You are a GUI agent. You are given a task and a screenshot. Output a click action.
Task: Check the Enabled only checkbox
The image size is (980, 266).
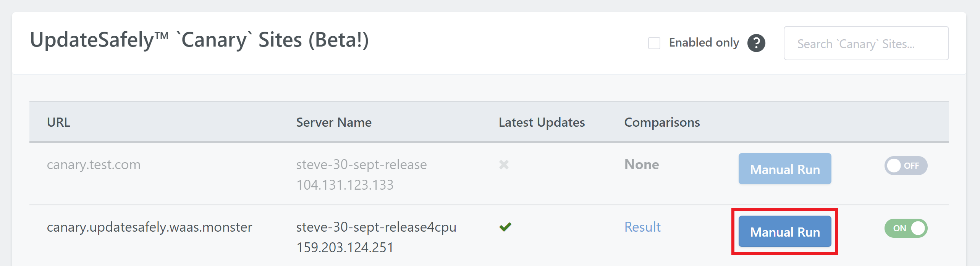point(654,43)
